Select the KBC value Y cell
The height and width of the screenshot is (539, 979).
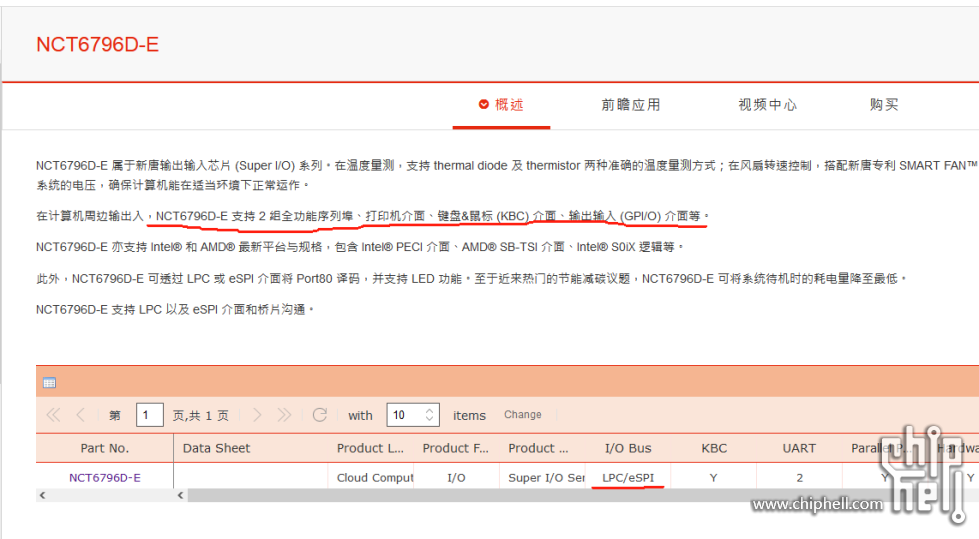click(x=714, y=478)
